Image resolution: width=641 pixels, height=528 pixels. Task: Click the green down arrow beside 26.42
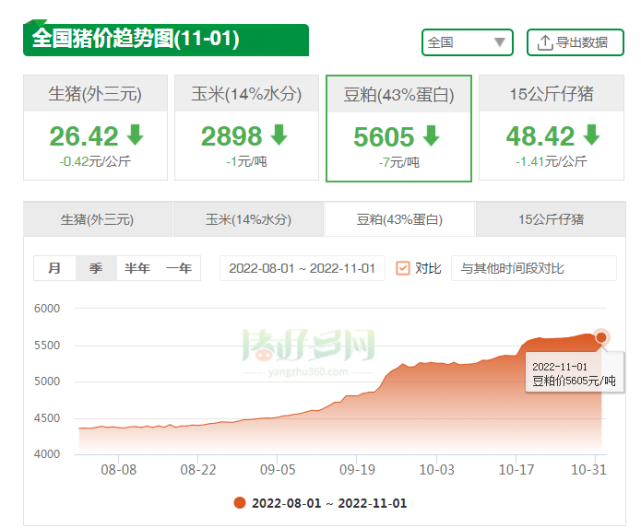click(134, 135)
